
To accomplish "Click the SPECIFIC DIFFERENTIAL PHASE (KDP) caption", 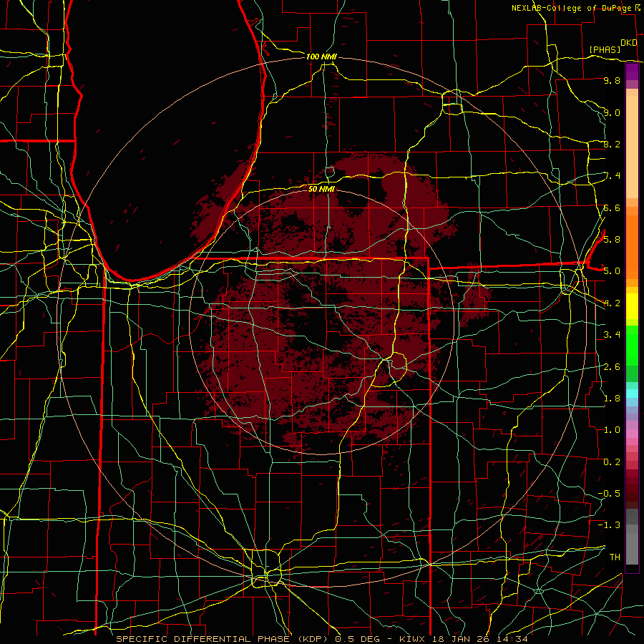I will [x=222, y=639].
